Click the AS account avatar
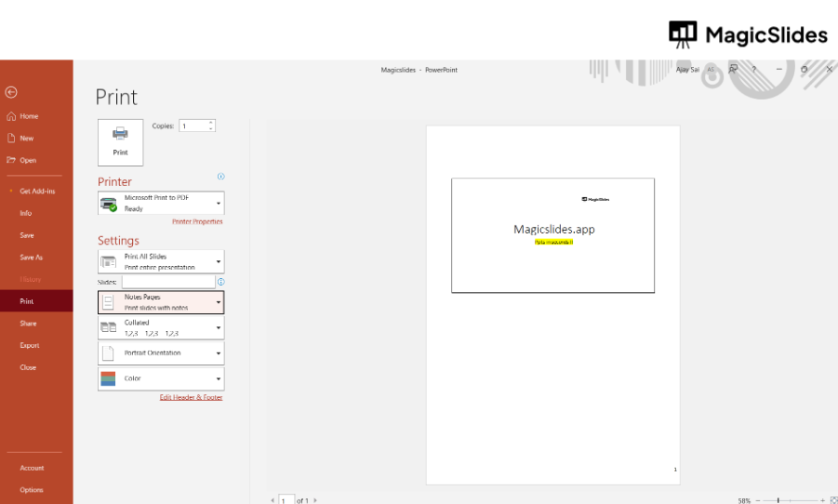The image size is (838, 504). pos(711,70)
